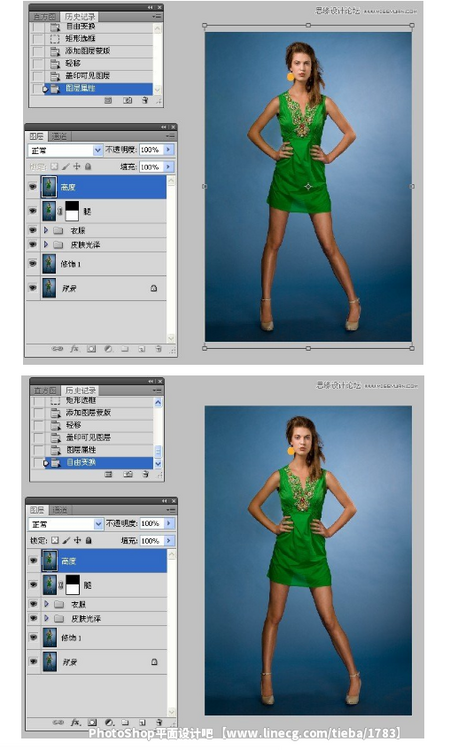This screenshot has width=450, height=750.
Task: Lower screenshot: click create new layer icon
Action: (x=142, y=722)
